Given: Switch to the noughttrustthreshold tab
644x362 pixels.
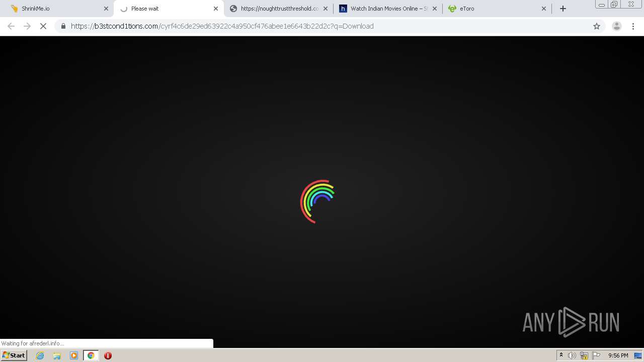Looking at the screenshot, I should (x=278, y=9).
